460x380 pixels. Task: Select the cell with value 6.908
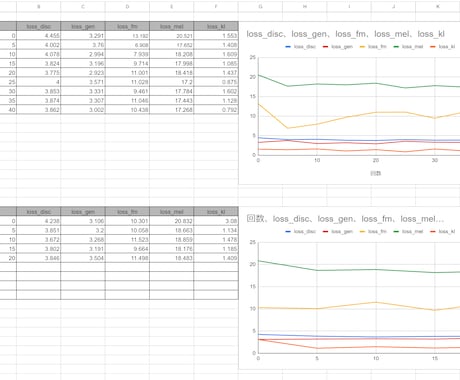(127, 45)
